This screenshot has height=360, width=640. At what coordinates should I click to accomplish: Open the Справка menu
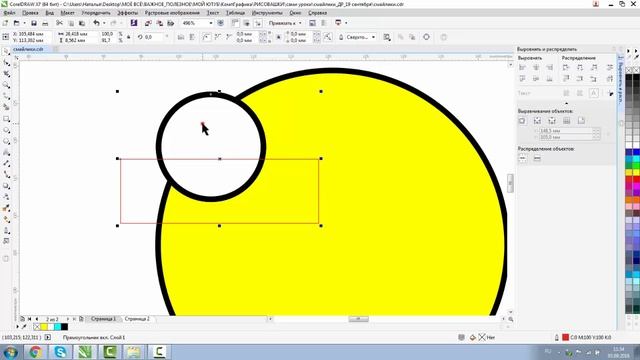coord(317,13)
